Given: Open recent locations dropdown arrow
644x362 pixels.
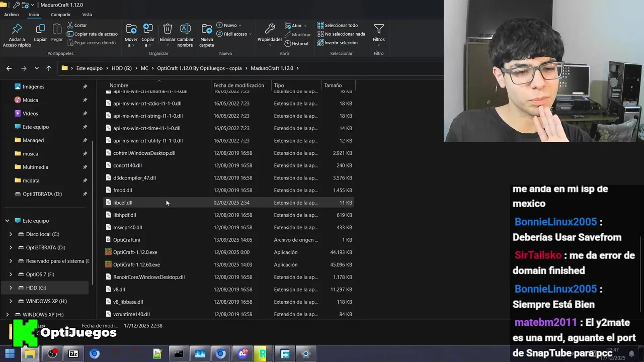Looking at the screenshot, I should (36, 68).
